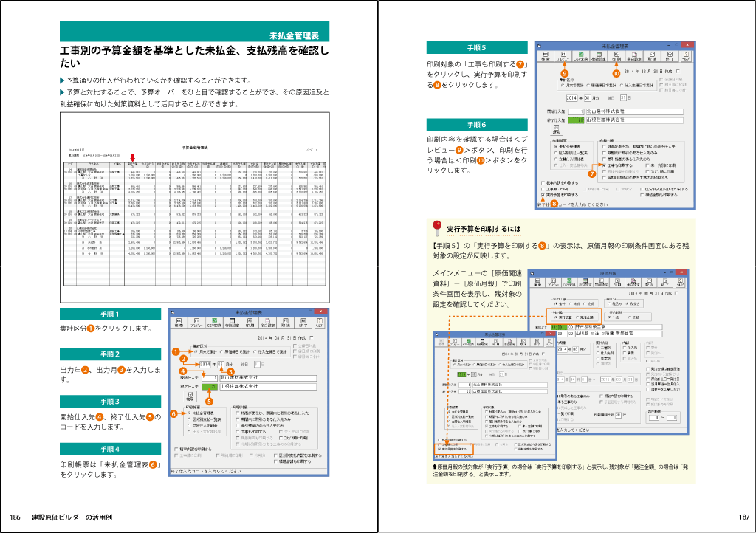This screenshot has width=756, height=533.
Task: Click 取消 icon in the 手順5 dialog toolbar
Action: 652,56
